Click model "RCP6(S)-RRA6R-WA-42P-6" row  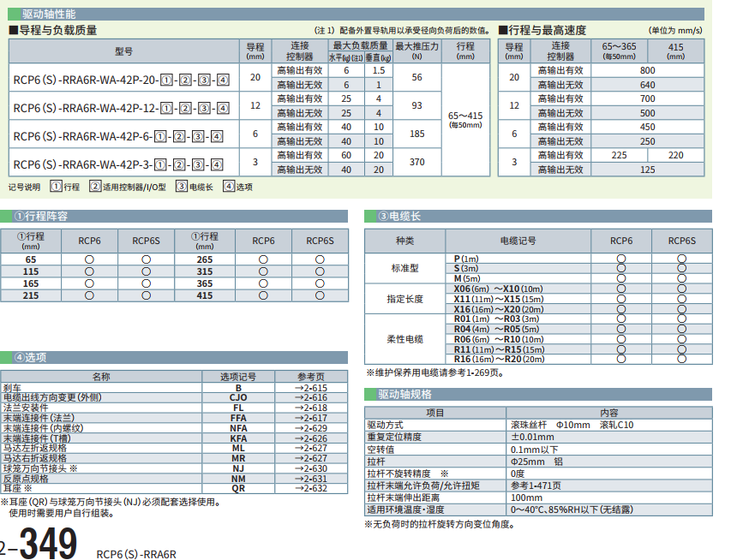point(118,136)
